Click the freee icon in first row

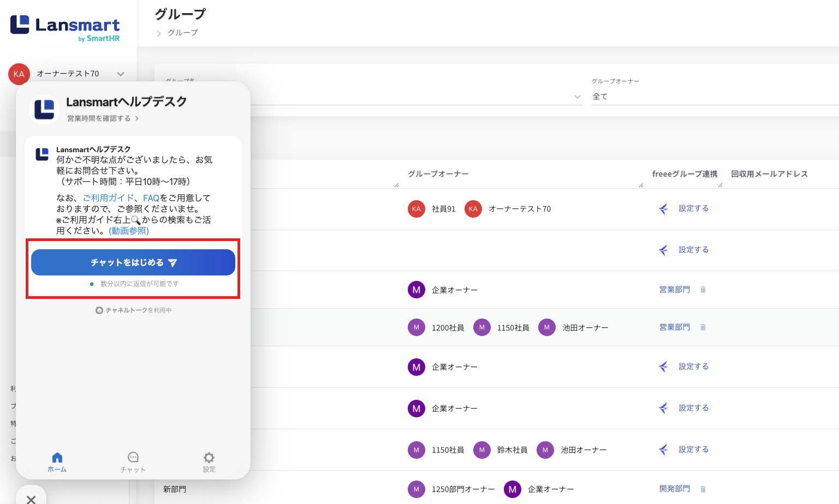663,209
